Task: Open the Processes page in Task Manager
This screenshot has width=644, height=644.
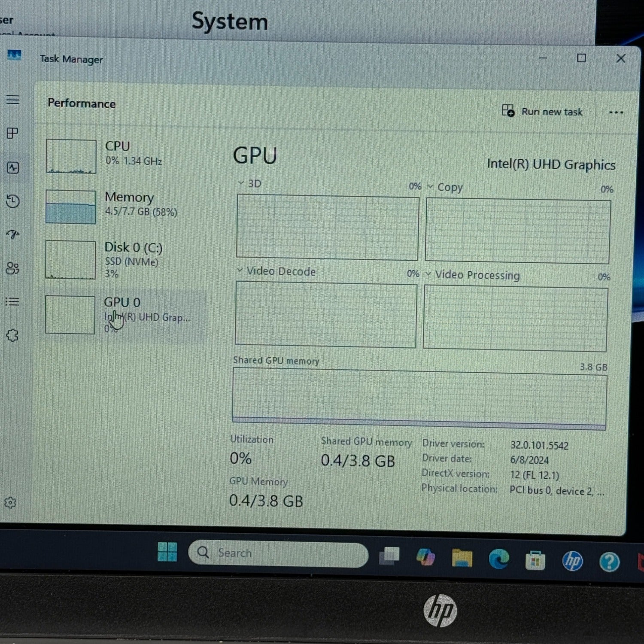Action: click(x=13, y=132)
